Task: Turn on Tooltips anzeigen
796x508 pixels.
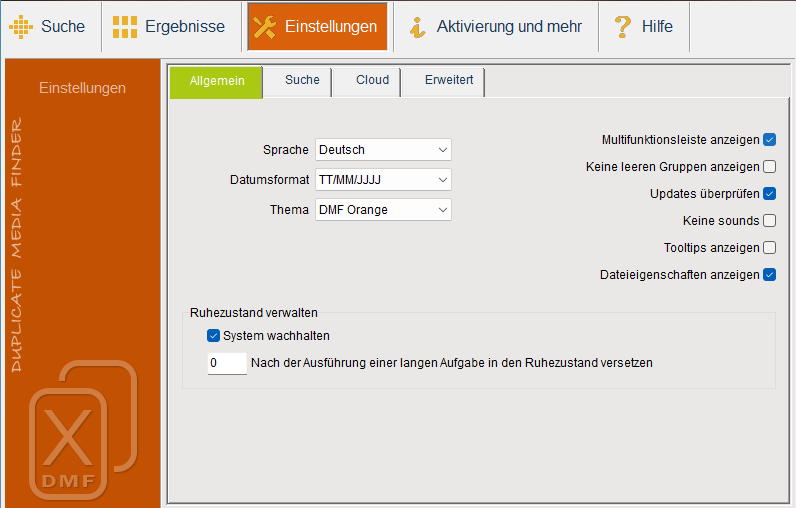Action: pos(769,248)
